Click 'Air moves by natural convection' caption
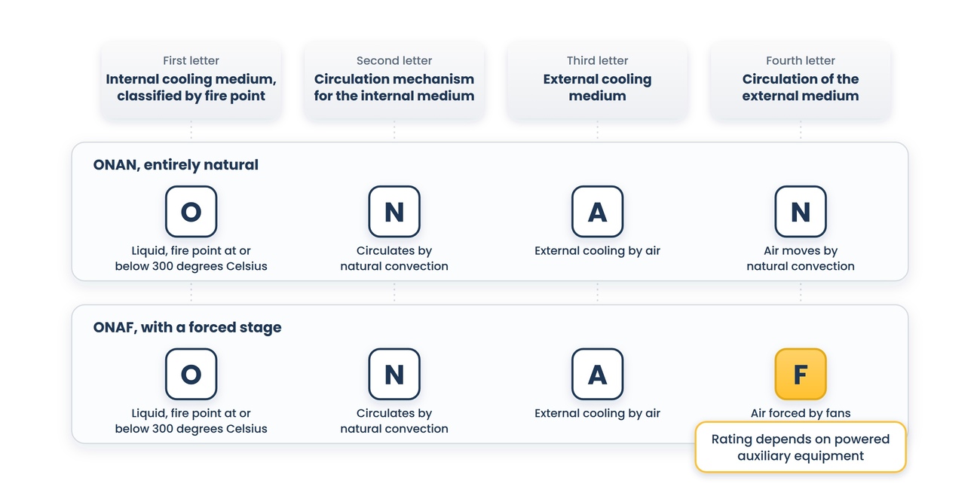This screenshot has height=496, width=980. [801, 259]
